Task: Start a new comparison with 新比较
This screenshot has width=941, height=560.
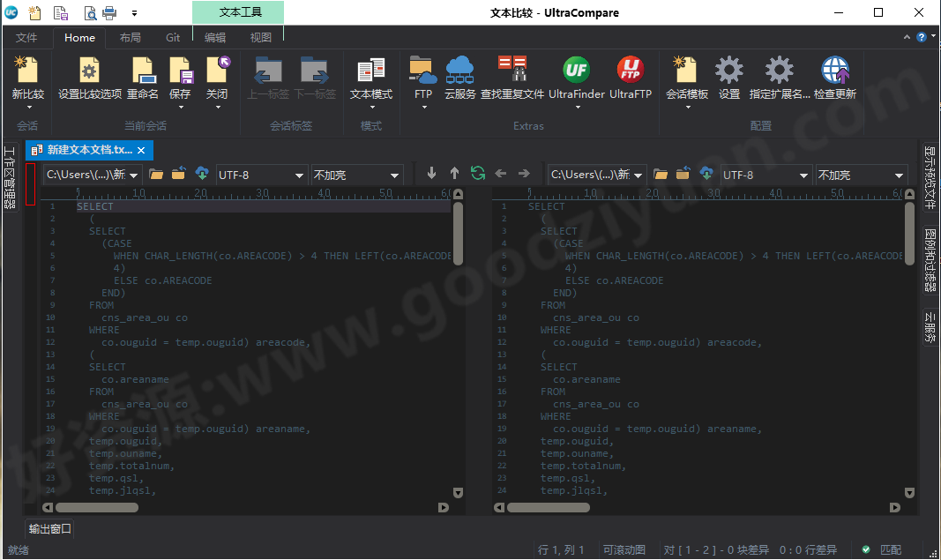Action: pyautogui.click(x=26, y=79)
